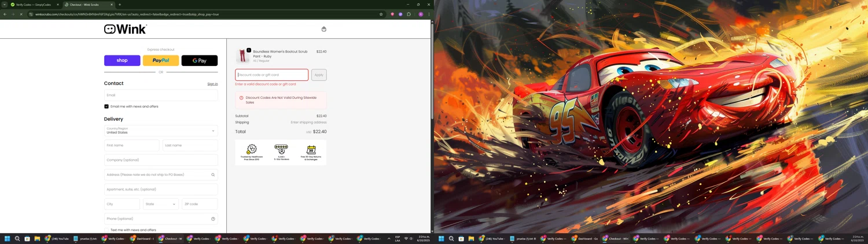Show hidden system tray icons chevron

click(389, 238)
